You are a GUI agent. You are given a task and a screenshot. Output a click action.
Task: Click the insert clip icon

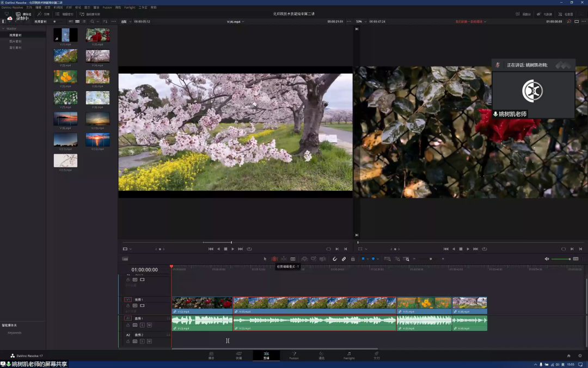click(304, 259)
